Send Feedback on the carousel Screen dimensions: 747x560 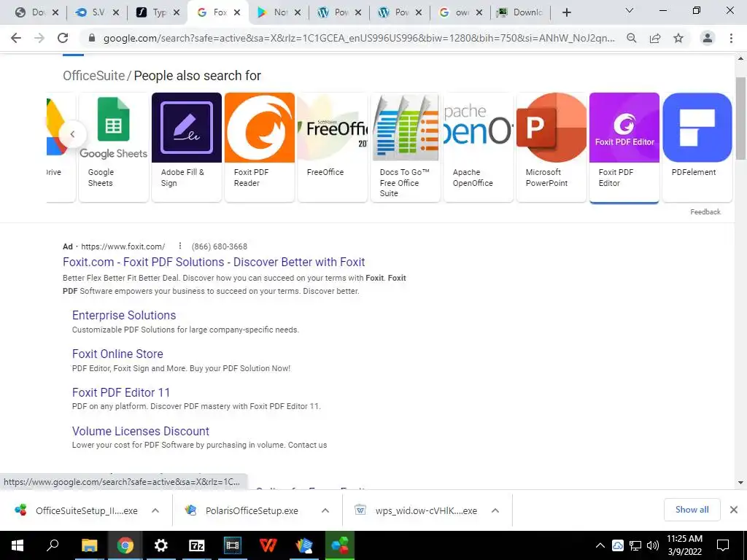[x=705, y=212]
